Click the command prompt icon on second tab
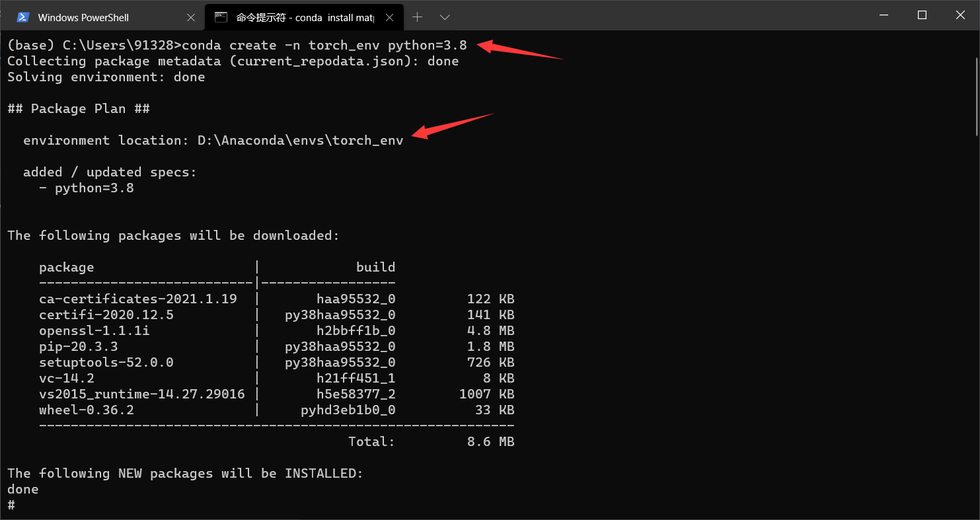Image resolution: width=980 pixels, height=520 pixels. pos(221,18)
